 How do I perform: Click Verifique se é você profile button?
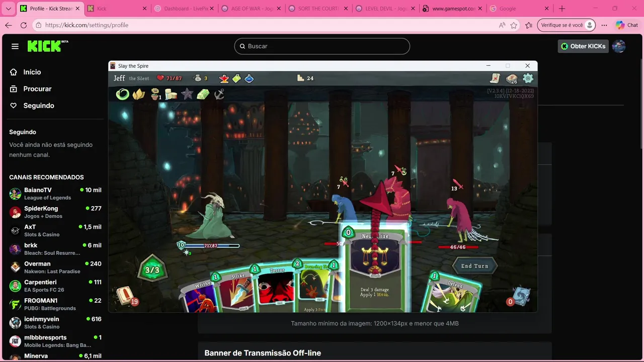click(x=567, y=25)
